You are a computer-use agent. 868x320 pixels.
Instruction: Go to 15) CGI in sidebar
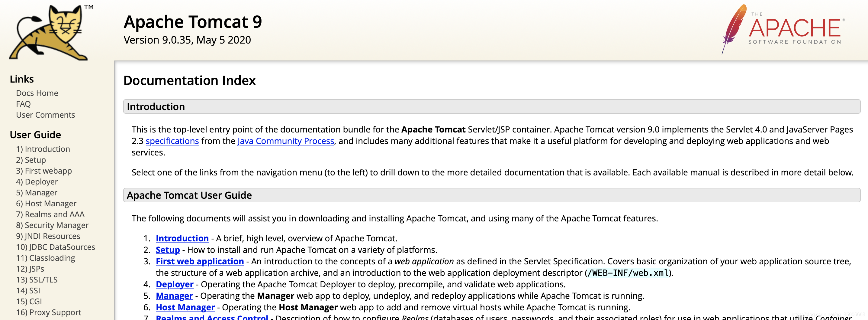(29, 302)
